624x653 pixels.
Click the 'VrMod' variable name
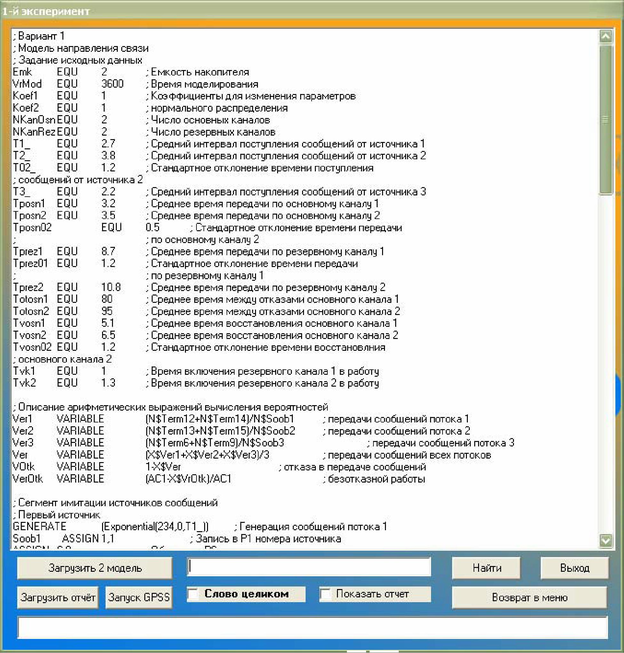[x=27, y=84]
